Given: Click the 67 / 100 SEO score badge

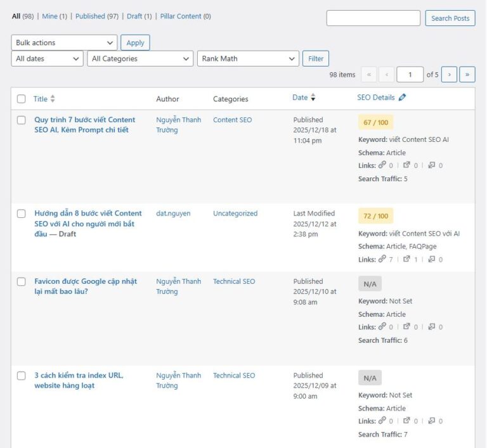Looking at the screenshot, I should pyautogui.click(x=375, y=122).
